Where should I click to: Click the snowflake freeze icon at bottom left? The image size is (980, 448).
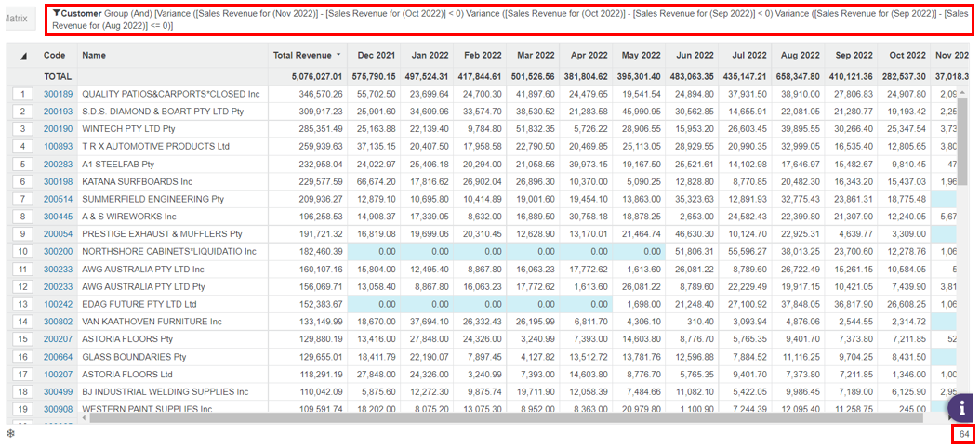click(10, 433)
